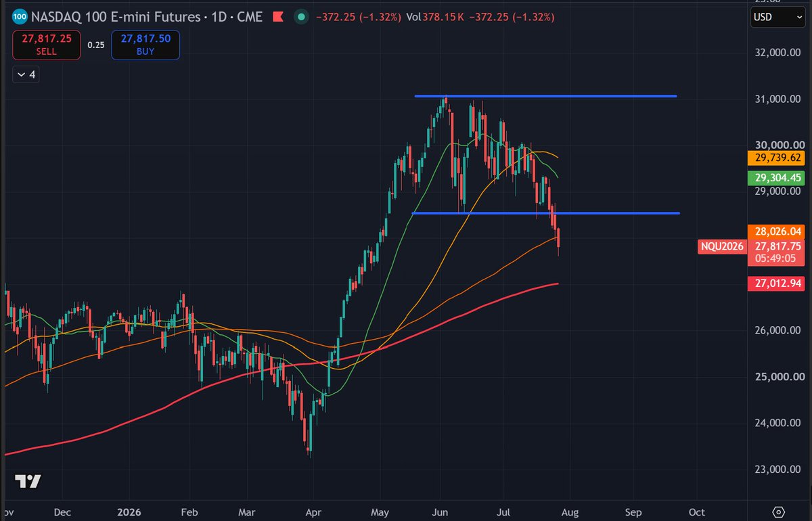Click the red 27,012.94 moving average price label

point(776,284)
